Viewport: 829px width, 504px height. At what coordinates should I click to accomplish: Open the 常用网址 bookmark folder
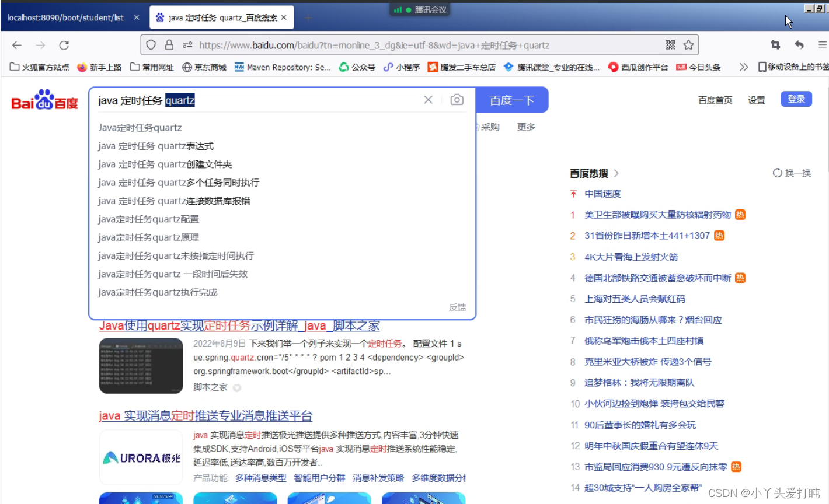(x=152, y=67)
